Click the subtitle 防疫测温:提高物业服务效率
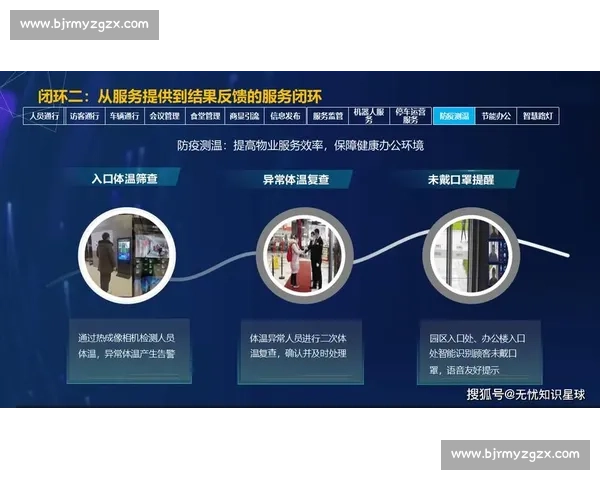The image size is (600, 480). point(300,145)
